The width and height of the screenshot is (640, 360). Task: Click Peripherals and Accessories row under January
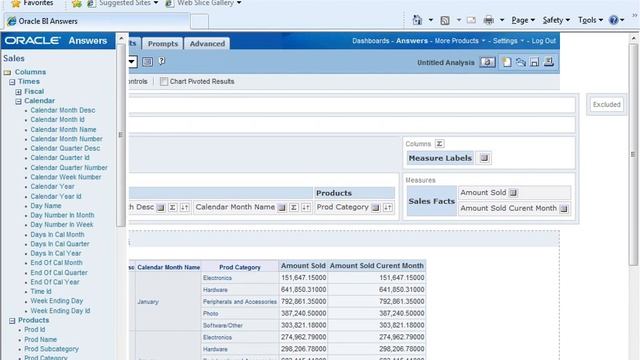[x=240, y=302]
